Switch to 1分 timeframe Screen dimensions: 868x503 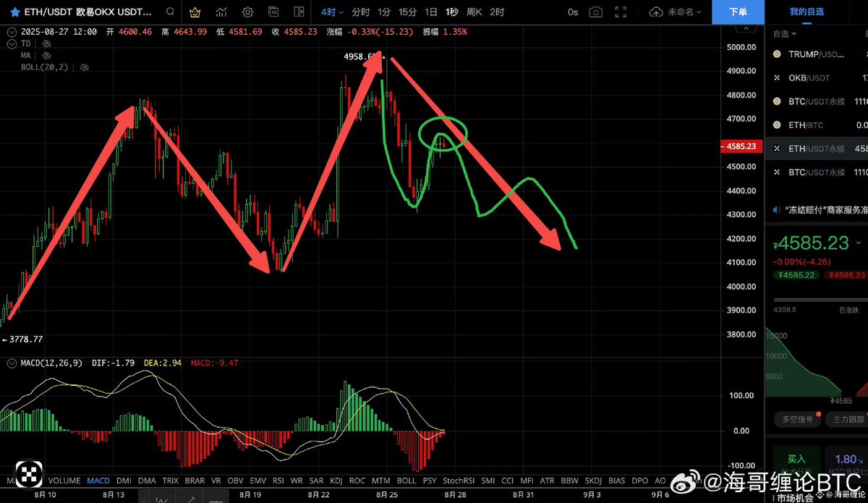coord(384,12)
